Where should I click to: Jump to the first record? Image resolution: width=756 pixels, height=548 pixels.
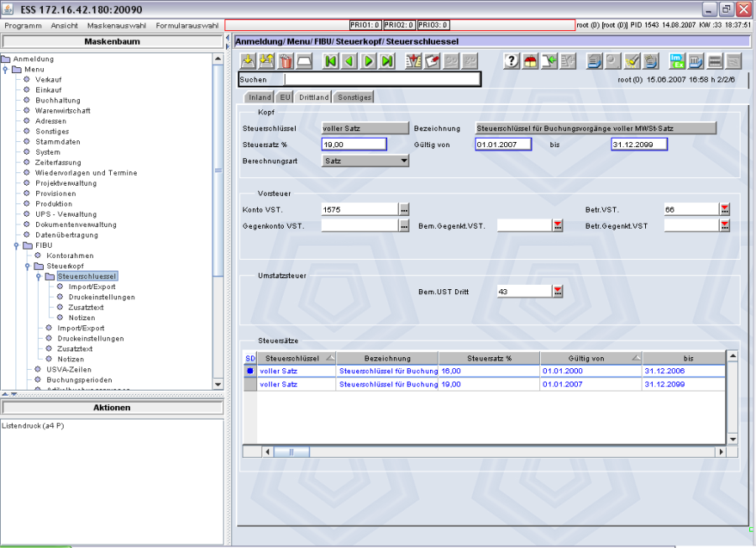pos(331,61)
